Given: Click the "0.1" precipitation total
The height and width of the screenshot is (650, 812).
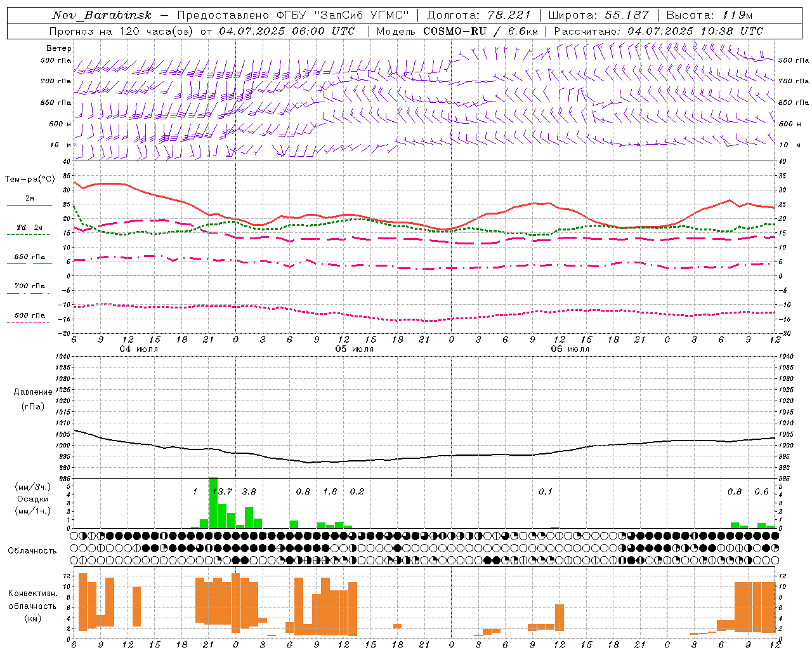Looking at the screenshot, I should point(546,491).
